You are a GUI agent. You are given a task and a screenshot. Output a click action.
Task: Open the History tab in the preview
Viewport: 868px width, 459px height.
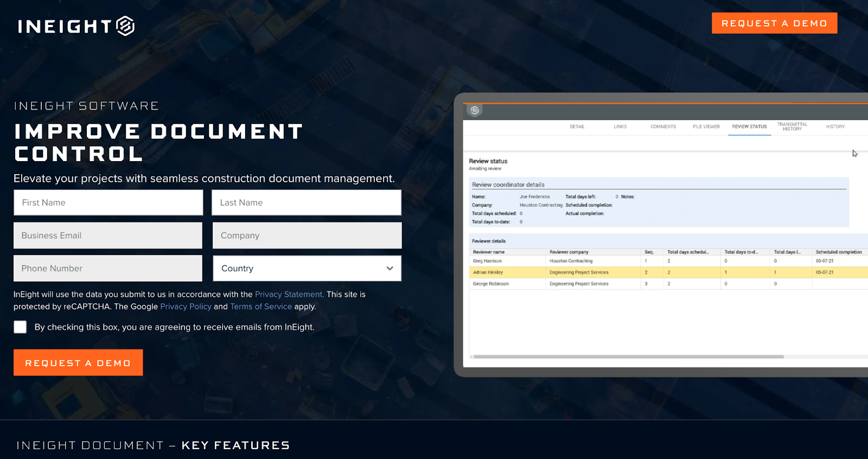click(835, 126)
